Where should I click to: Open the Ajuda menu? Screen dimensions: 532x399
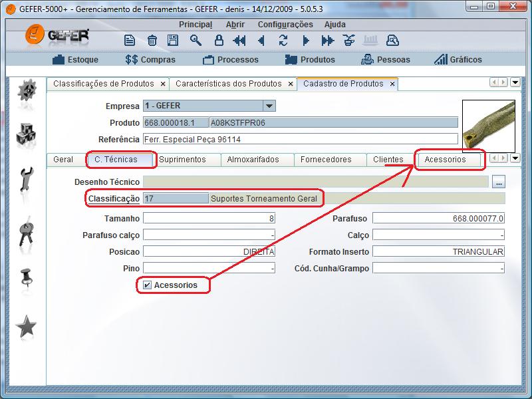tap(335, 25)
